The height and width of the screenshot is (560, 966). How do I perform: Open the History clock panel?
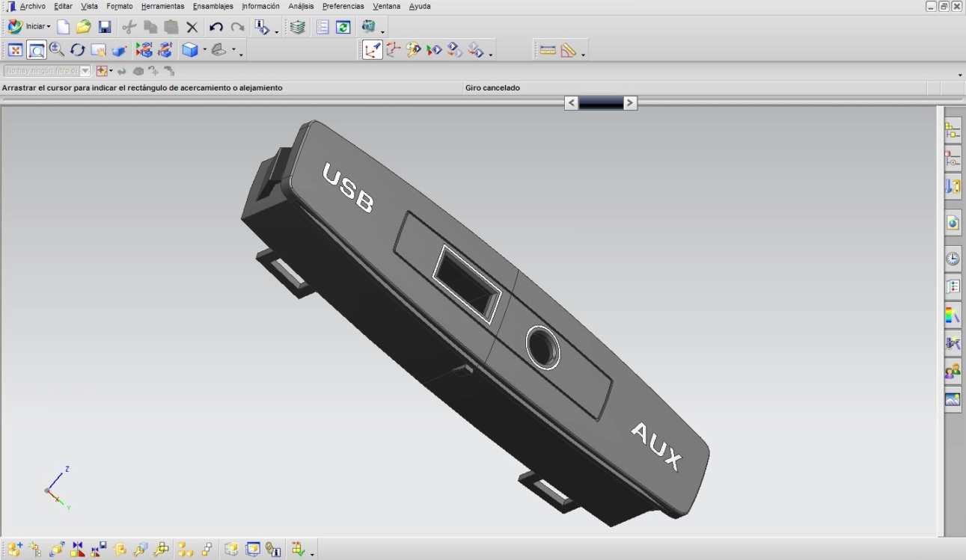[952, 259]
